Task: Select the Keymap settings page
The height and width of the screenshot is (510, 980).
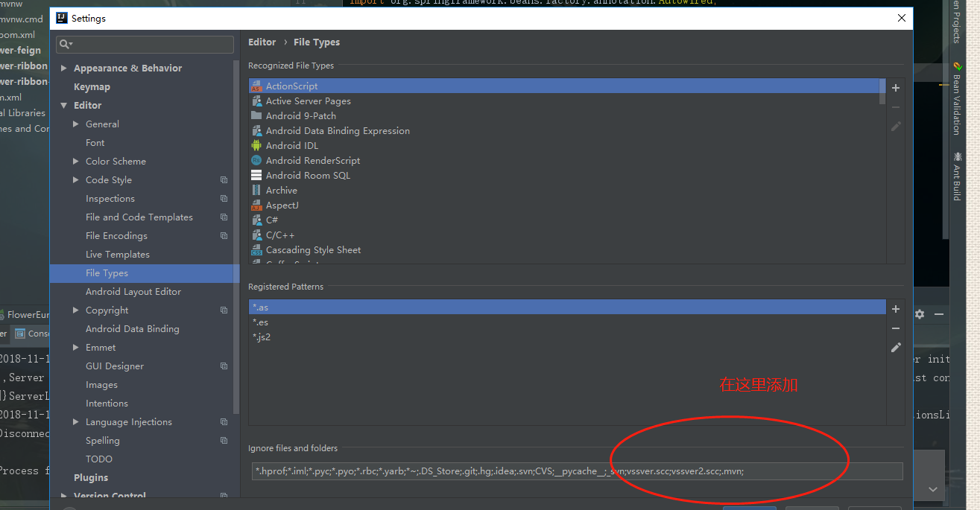Action: (x=92, y=87)
